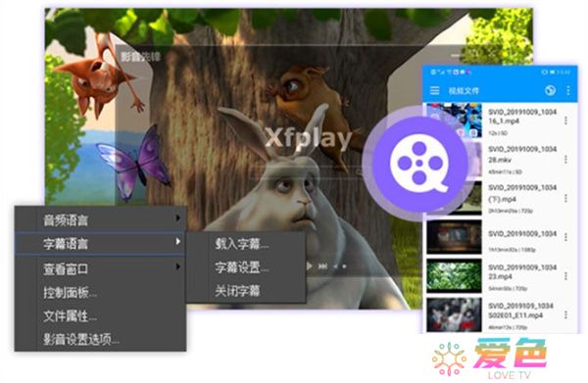Viewport: 588px width, 383px height.
Task: Open the hamburger menu in the phone app
Action: (x=434, y=90)
